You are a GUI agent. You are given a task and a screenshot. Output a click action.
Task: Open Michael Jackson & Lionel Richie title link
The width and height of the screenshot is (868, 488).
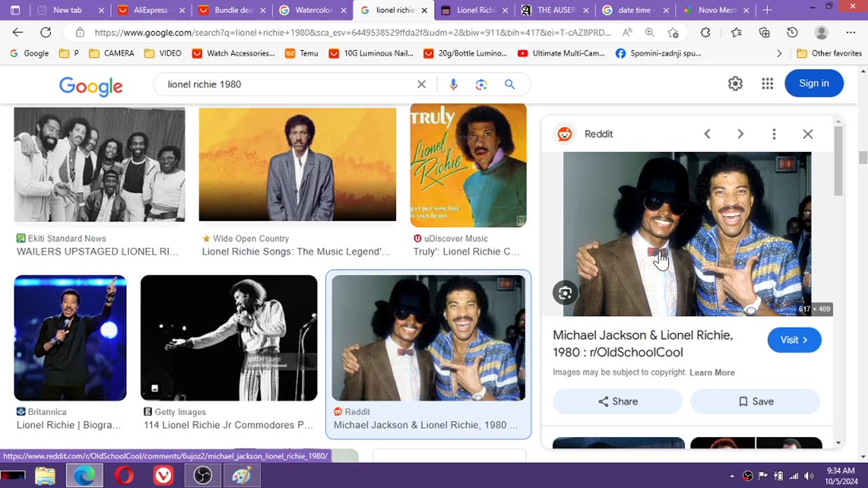pyautogui.click(x=643, y=344)
